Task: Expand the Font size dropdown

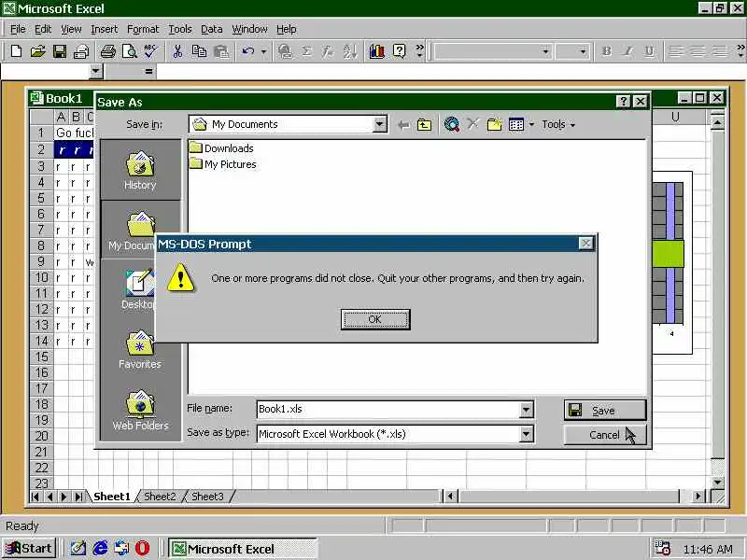Action: (583, 51)
